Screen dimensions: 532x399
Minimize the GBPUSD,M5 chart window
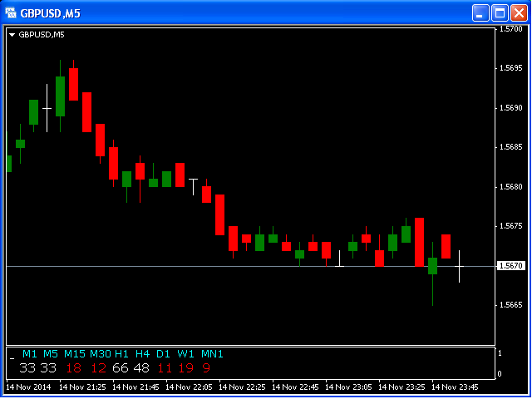click(481, 12)
